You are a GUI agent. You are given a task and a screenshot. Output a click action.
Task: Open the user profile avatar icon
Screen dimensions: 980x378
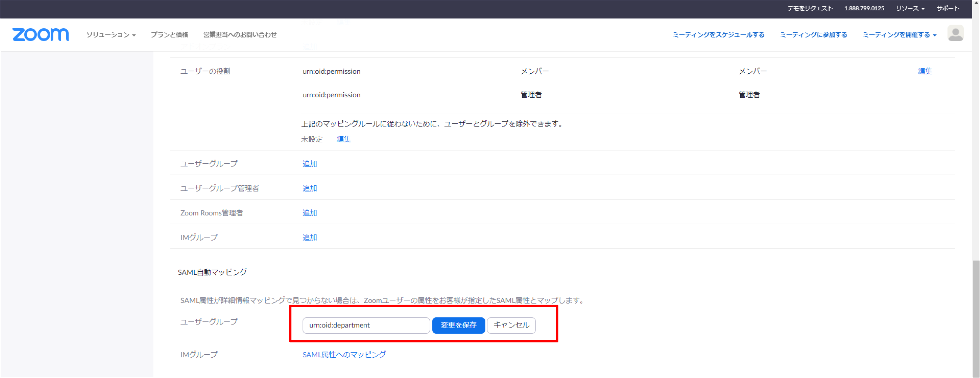tap(955, 33)
